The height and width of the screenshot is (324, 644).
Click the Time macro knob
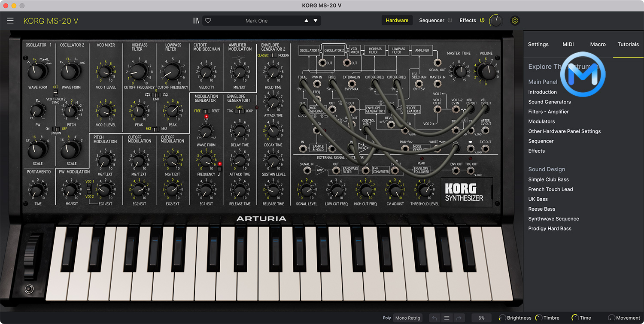[x=574, y=318]
